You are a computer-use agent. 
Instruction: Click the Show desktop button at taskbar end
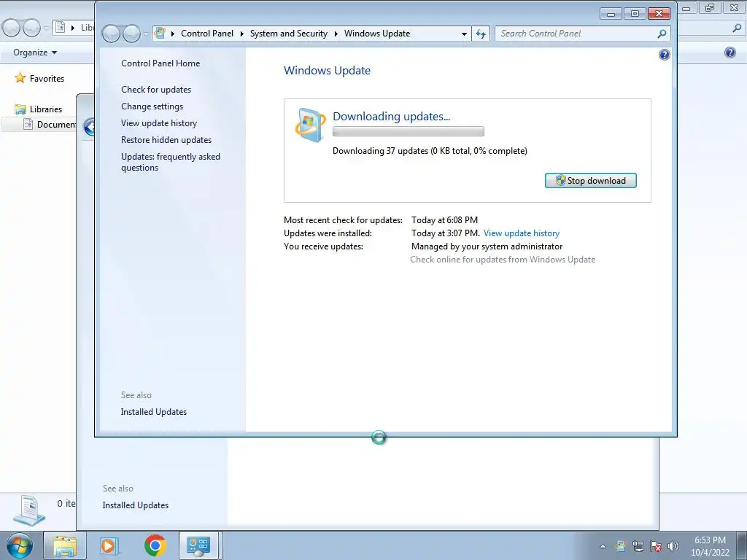click(x=742, y=546)
